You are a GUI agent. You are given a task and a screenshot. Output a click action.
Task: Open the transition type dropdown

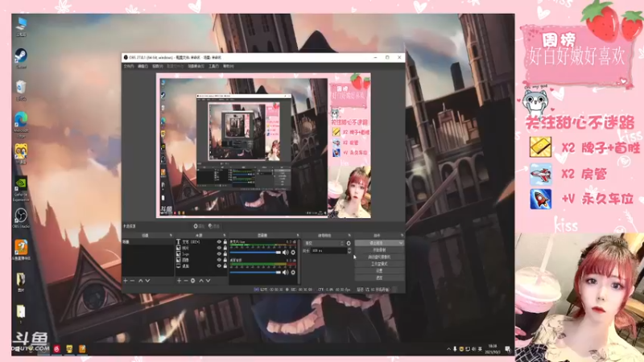(x=324, y=243)
